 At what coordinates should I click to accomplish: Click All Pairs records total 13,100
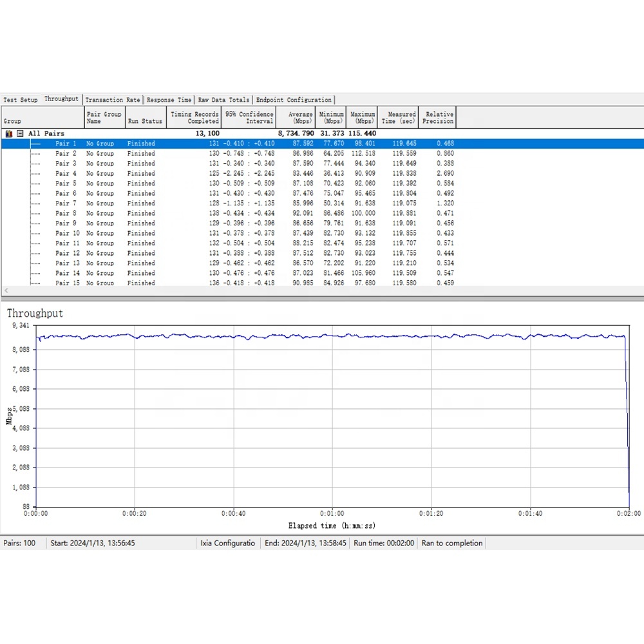207,133
